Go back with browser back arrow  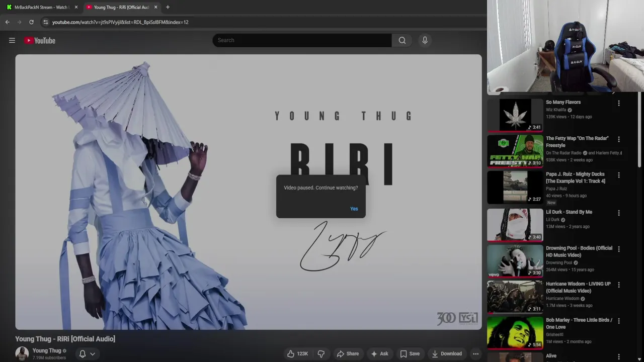click(7, 22)
